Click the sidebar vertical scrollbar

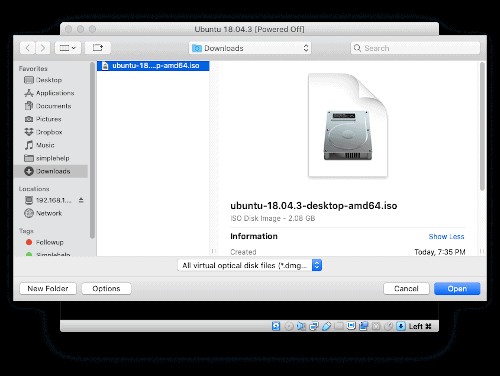pyautogui.click(x=92, y=150)
